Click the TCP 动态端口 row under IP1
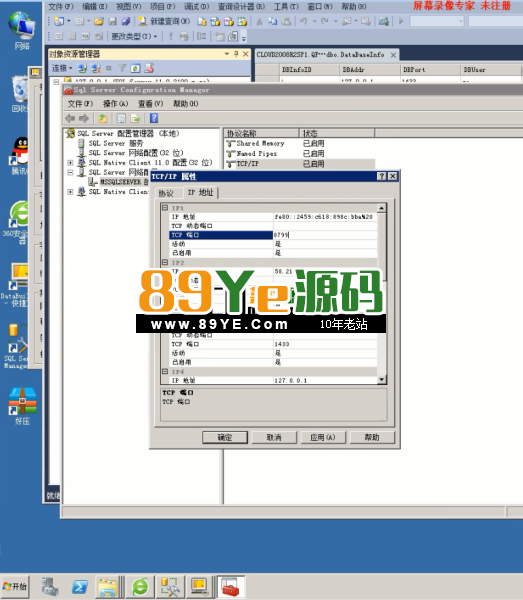Viewport: 523px width, 600px height. pos(273,226)
